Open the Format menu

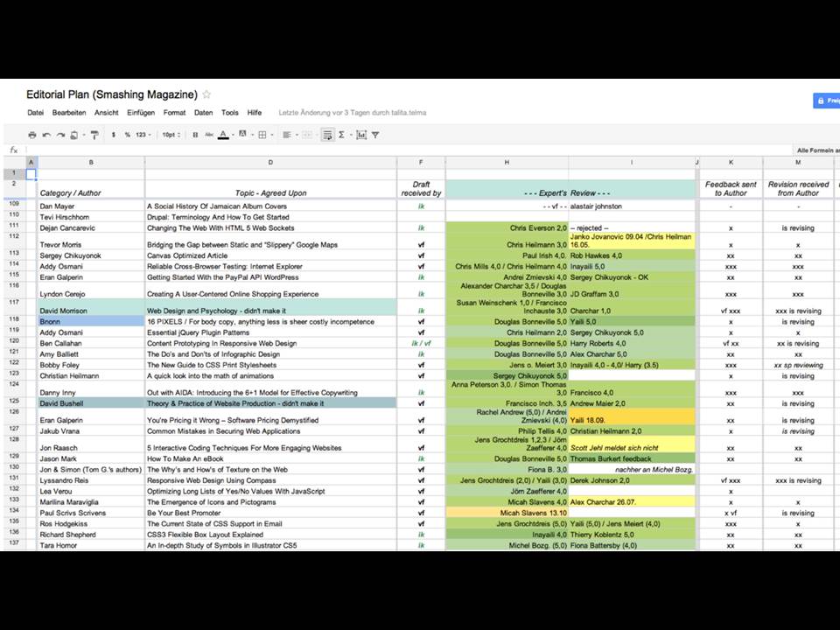pyautogui.click(x=175, y=113)
